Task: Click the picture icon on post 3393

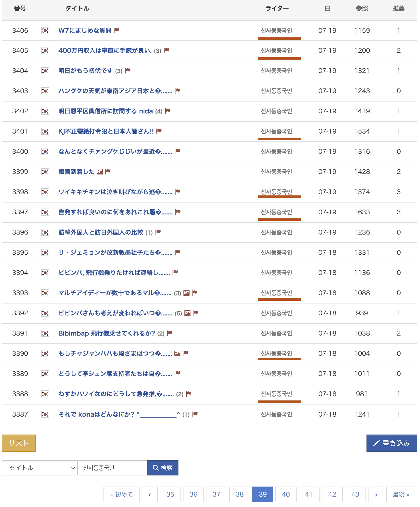Action: [186, 293]
